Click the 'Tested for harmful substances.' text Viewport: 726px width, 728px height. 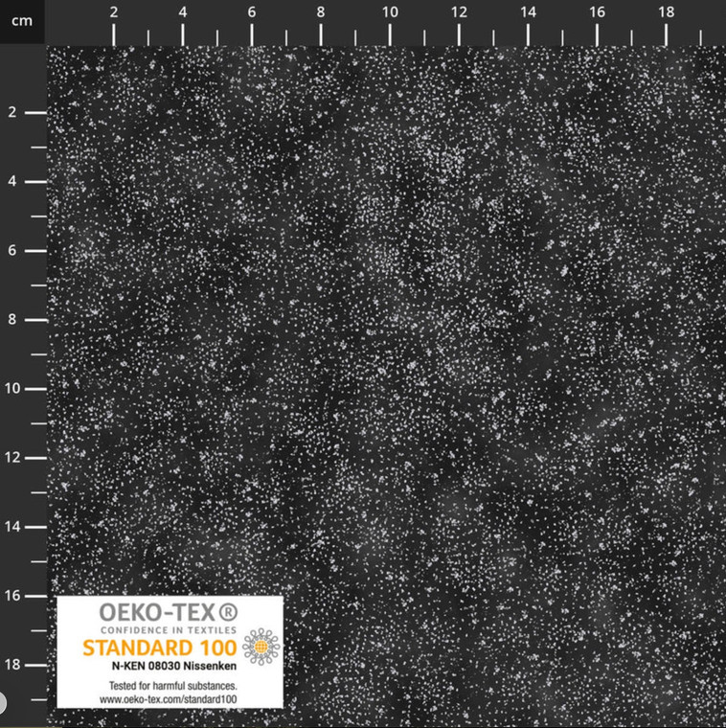[173, 686]
